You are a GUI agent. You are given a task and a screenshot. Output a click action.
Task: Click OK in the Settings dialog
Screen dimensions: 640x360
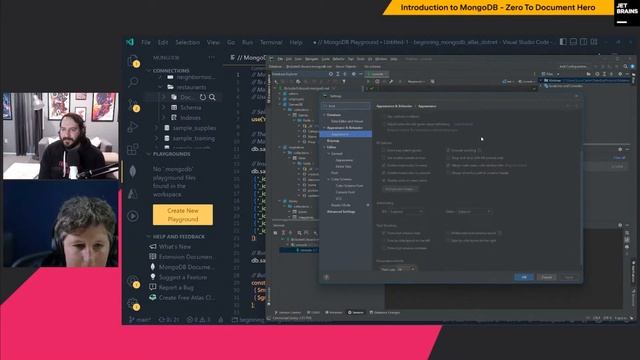(x=524, y=277)
